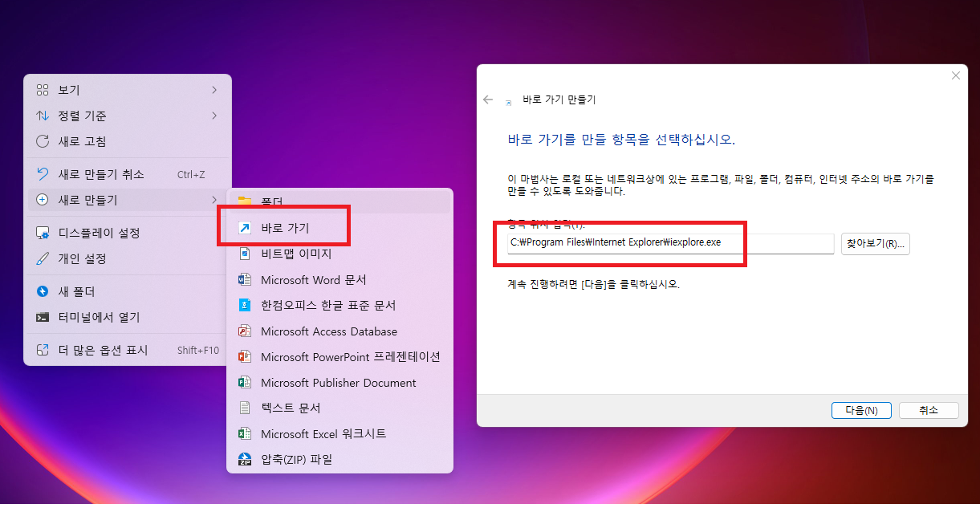Screen dimensions: 980x520
Task: Click the back arrow in shortcut wizard
Action: coord(488,100)
